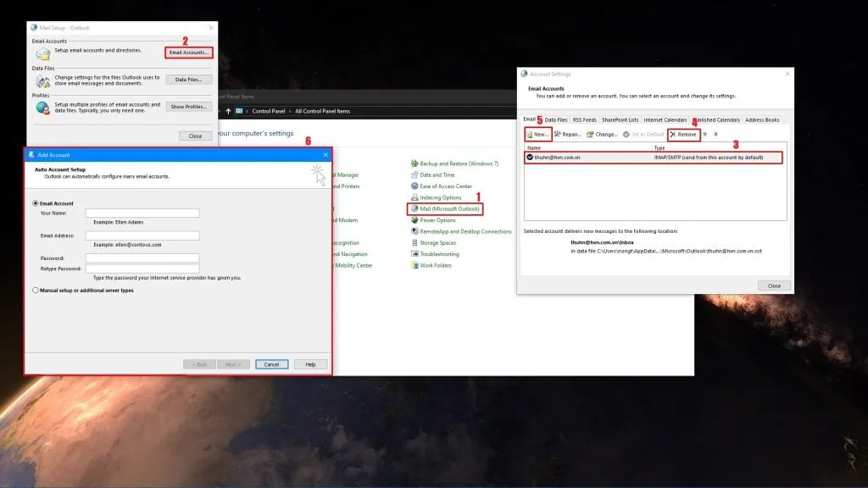The width and height of the screenshot is (868, 488).
Task: Open the Address Books tab
Action: pyautogui.click(x=762, y=119)
